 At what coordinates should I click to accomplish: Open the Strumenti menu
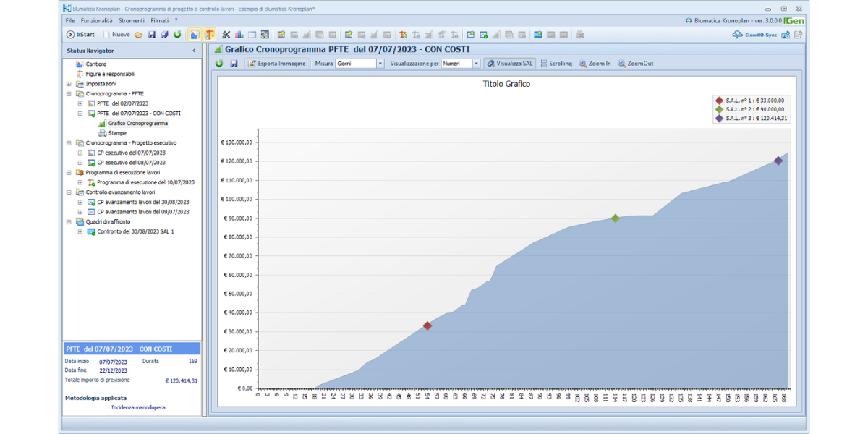[x=131, y=21]
